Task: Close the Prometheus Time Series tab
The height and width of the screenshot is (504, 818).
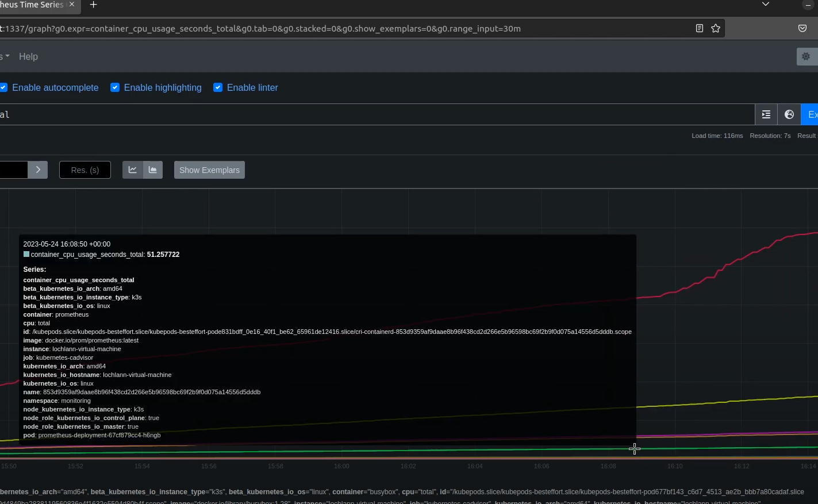Action: 72,5
